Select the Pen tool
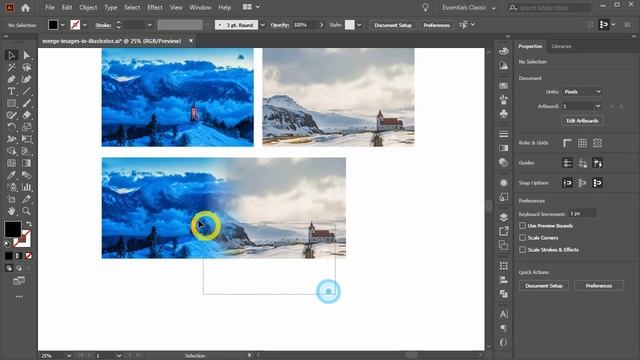Screen dimensions: 640x360 11,79
